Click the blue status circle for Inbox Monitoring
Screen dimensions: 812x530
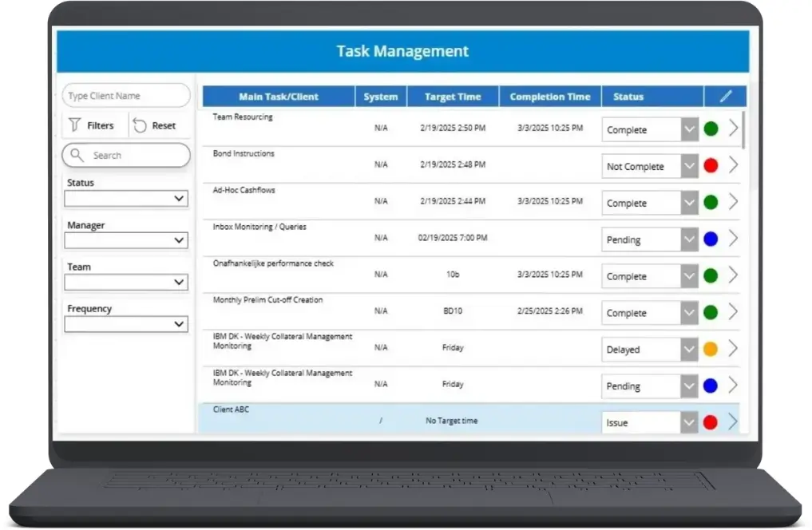click(711, 239)
